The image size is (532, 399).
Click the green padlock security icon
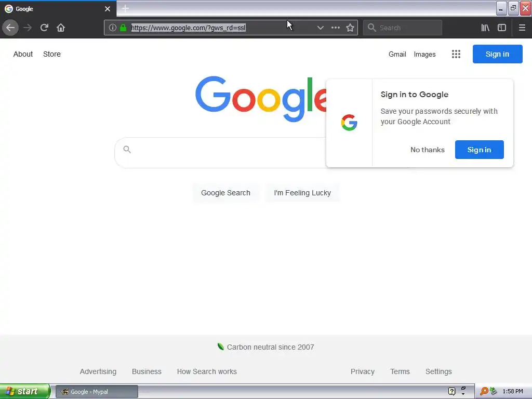pos(123,28)
